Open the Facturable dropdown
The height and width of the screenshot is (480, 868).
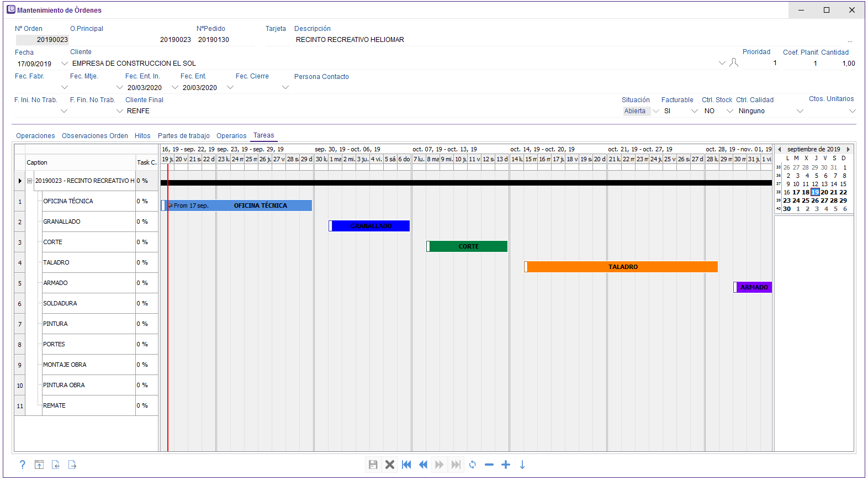695,111
